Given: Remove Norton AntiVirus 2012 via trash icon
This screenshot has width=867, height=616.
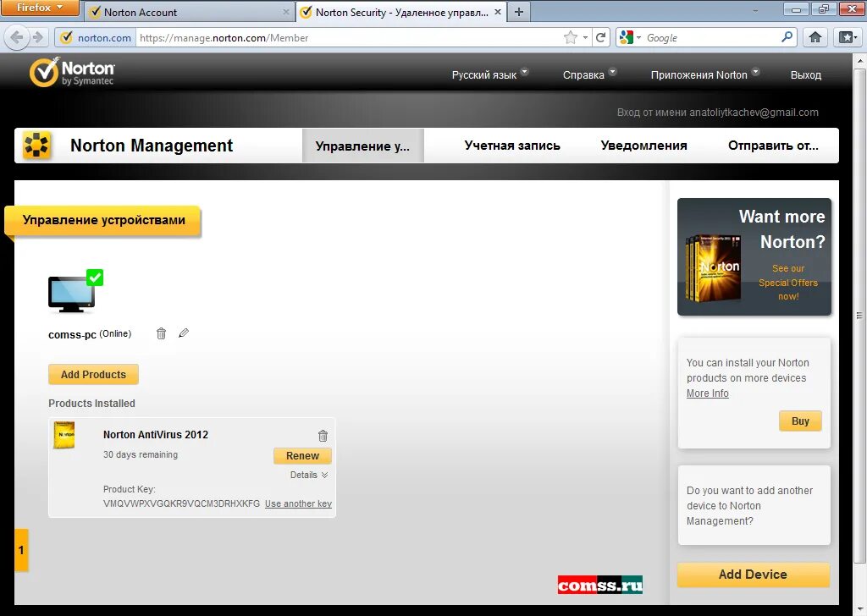Looking at the screenshot, I should pyautogui.click(x=323, y=435).
